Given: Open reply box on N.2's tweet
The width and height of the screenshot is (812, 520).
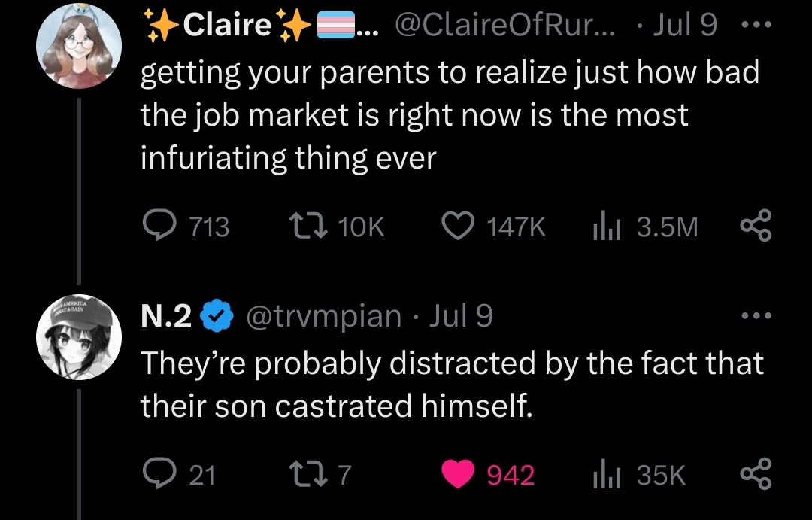Looking at the screenshot, I should tap(159, 474).
